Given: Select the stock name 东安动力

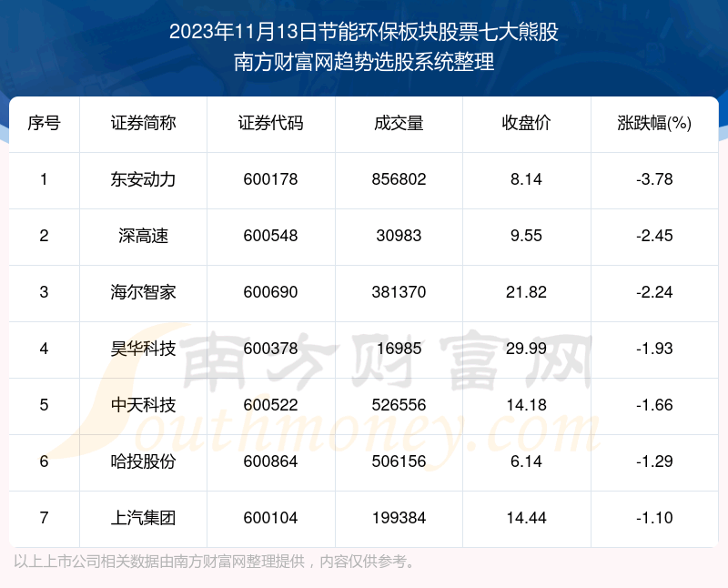Looking at the screenshot, I should pyautogui.click(x=143, y=179).
